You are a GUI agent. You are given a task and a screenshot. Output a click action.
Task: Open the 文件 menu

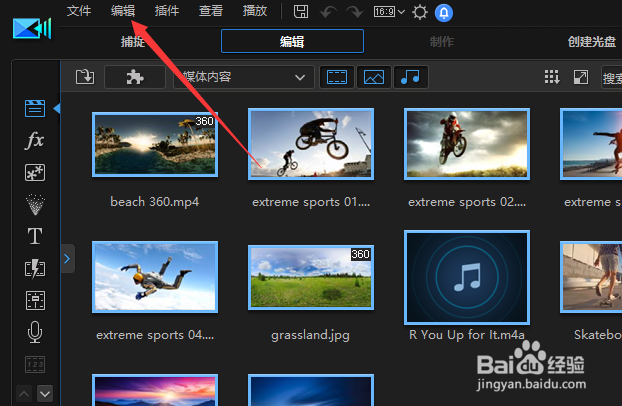click(x=79, y=11)
